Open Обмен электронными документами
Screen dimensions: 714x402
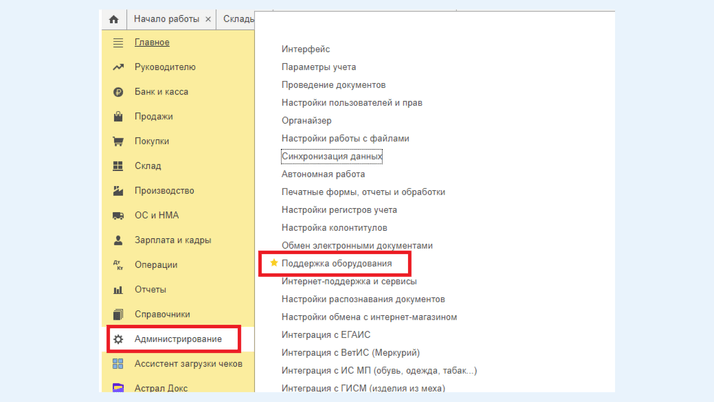(x=357, y=245)
